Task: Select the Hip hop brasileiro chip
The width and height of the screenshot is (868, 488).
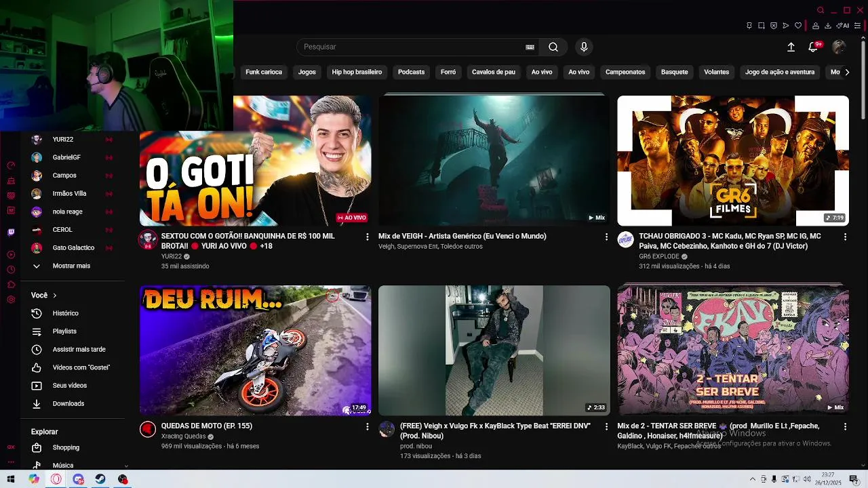Action: click(357, 72)
